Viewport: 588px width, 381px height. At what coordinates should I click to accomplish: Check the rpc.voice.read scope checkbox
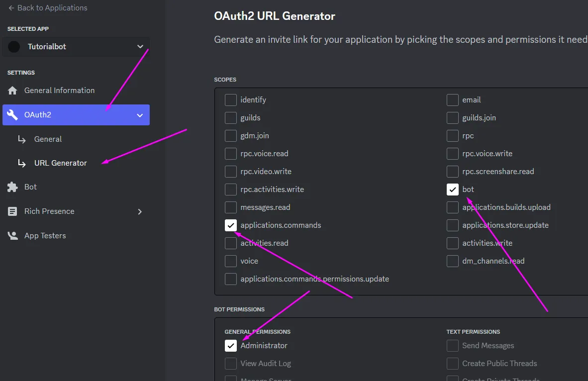coord(231,154)
